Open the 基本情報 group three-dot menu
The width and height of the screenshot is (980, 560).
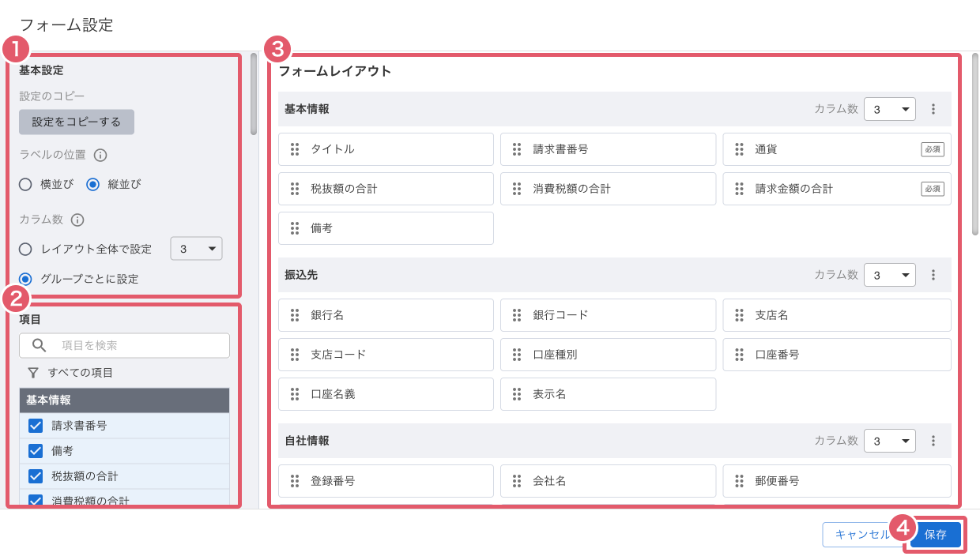pyautogui.click(x=933, y=109)
